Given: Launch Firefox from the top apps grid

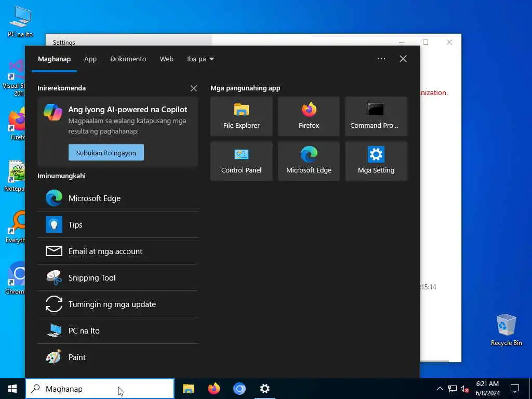Looking at the screenshot, I should (x=309, y=116).
